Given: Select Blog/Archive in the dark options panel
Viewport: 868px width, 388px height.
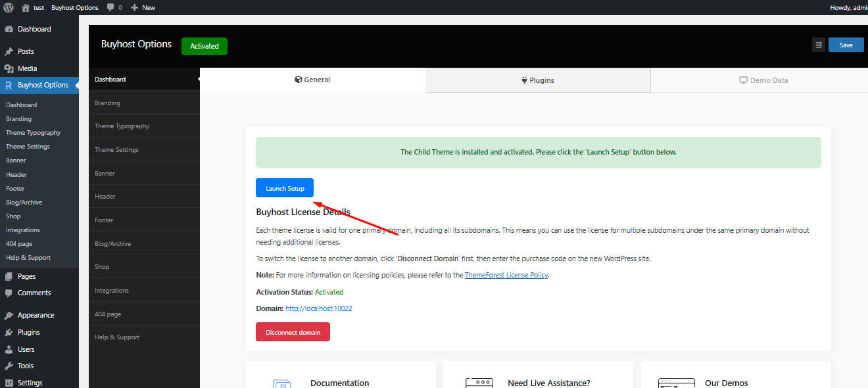Looking at the screenshot, I should (x=144, y=243).
